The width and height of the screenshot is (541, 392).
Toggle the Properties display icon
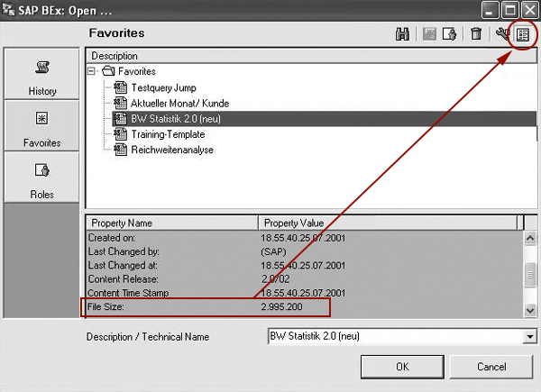click(523, 34)
